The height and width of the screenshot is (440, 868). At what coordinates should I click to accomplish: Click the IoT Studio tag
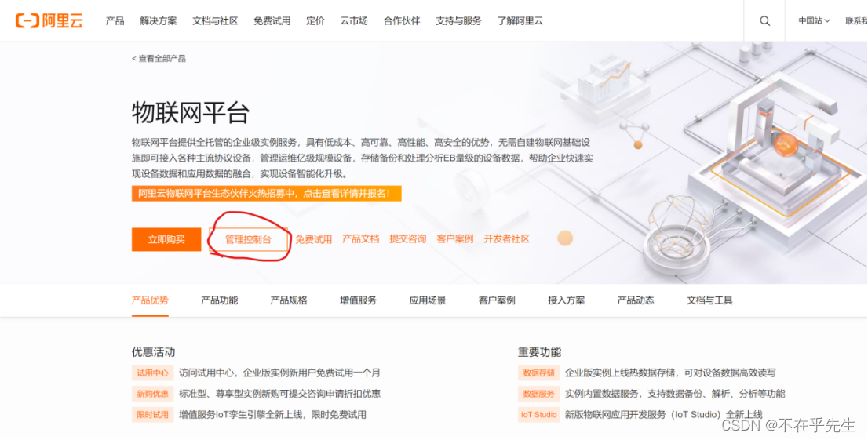[x=538, y=415]
